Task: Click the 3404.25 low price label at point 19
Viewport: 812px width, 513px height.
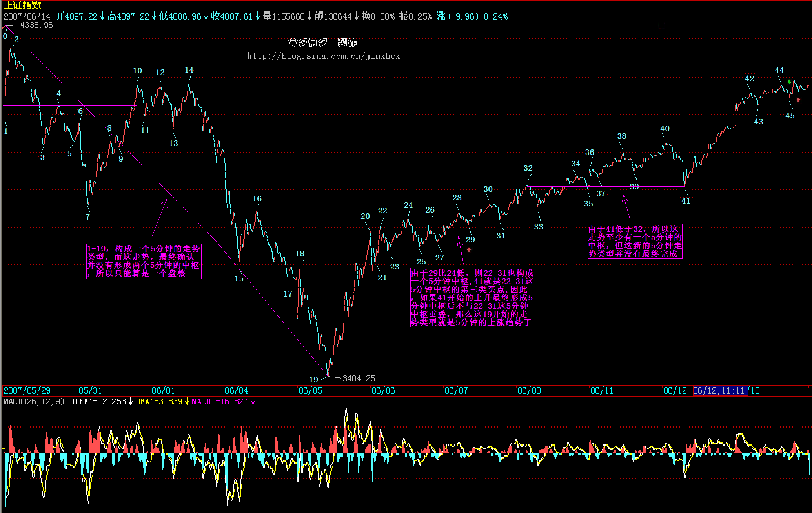Action: tap(359, 378)
